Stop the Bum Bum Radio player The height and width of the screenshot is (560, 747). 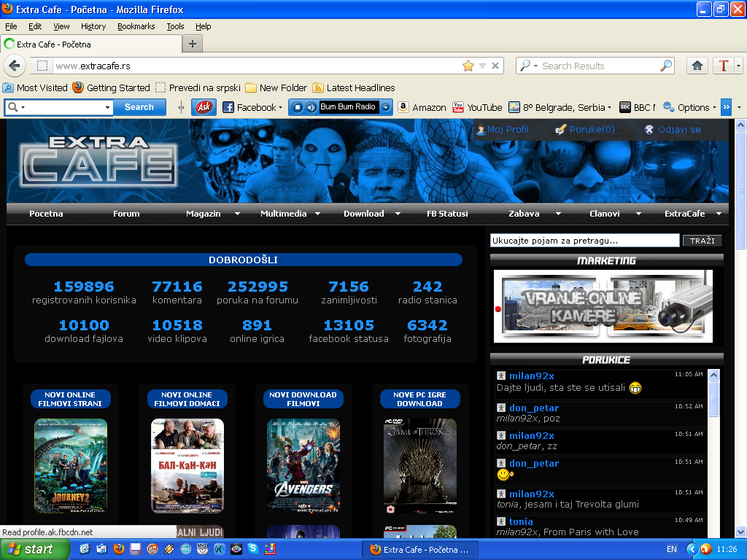298,107
